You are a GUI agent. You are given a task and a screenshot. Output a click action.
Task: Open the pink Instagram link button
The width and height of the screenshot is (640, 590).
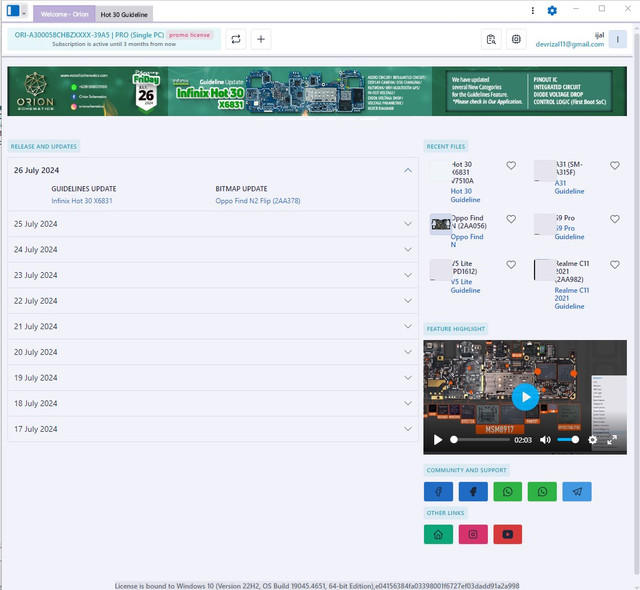tap(473, 534)
